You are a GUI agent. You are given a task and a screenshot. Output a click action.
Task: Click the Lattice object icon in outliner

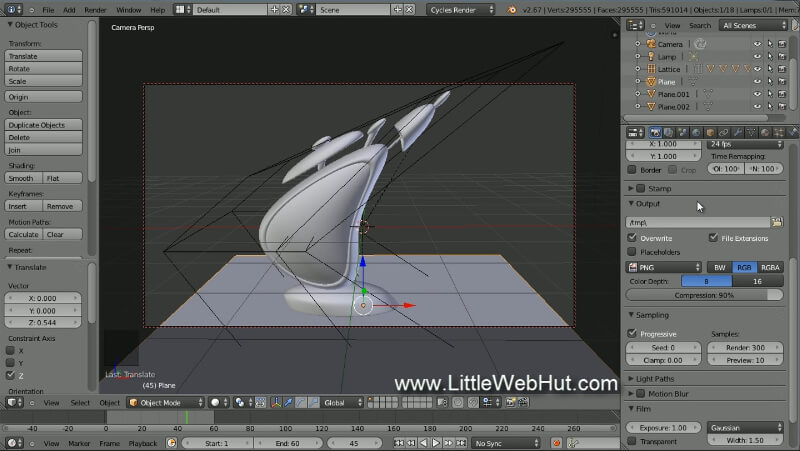651,69
